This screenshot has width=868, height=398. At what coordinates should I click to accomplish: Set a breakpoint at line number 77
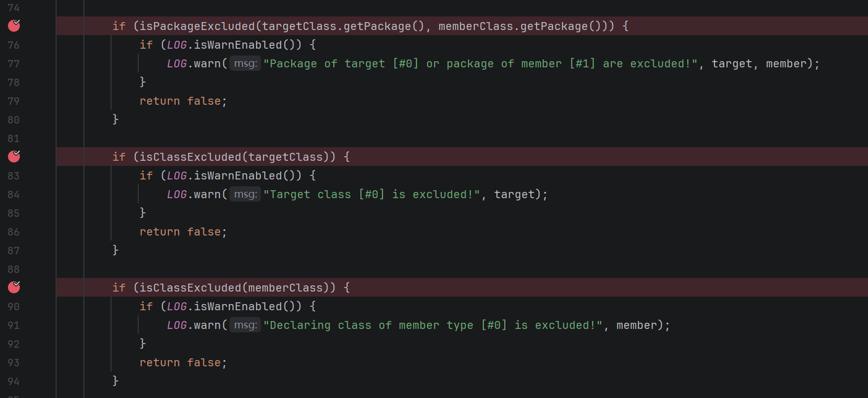[x=14, y=63]
